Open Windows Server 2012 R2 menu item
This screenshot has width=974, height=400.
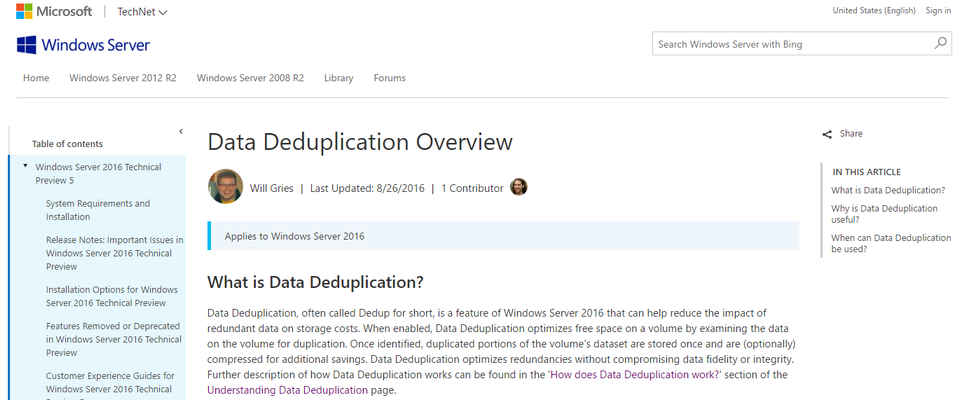pyautogui.click(x=123, y=78)
